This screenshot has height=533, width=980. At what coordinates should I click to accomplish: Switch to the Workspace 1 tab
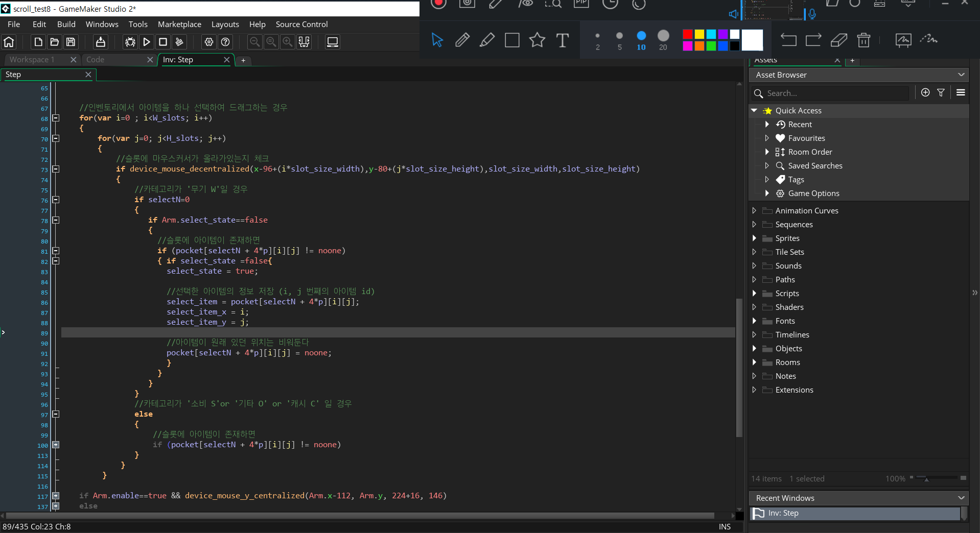pos(32,60)
